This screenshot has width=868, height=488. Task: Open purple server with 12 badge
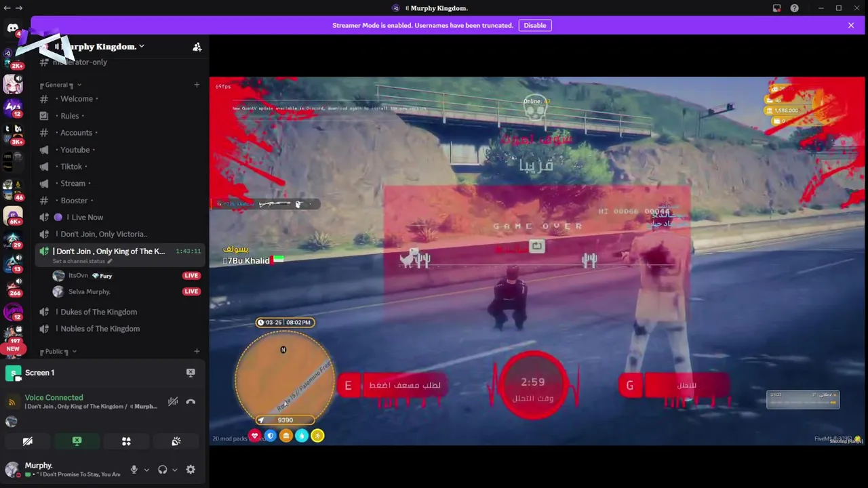coord(13,107)
